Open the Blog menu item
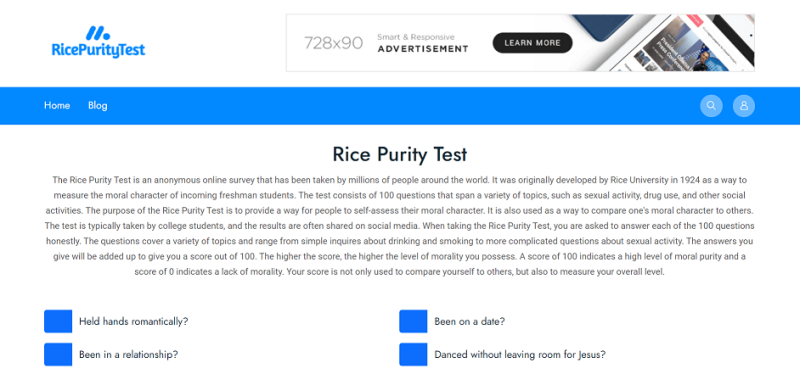This screenshot has width=800, height=374. coord(97,106)
